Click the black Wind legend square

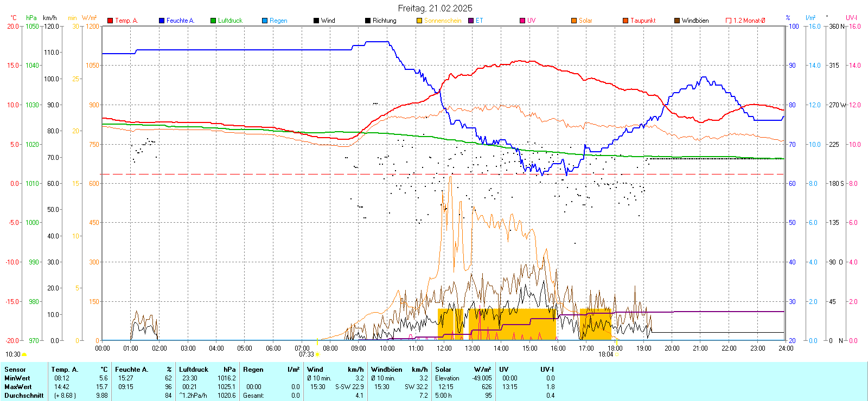[x=316, y=21]
